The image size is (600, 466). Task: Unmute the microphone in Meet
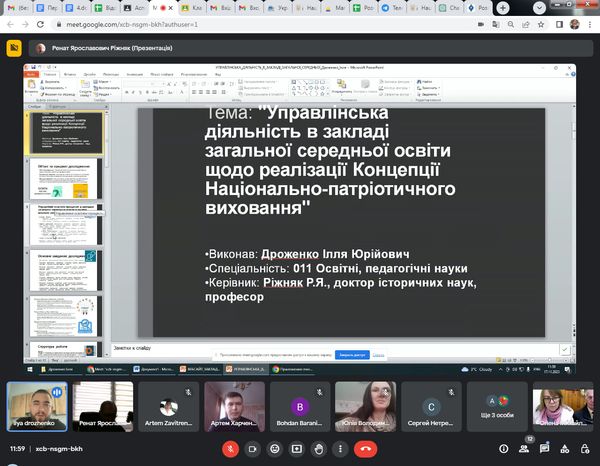point(231,449)
